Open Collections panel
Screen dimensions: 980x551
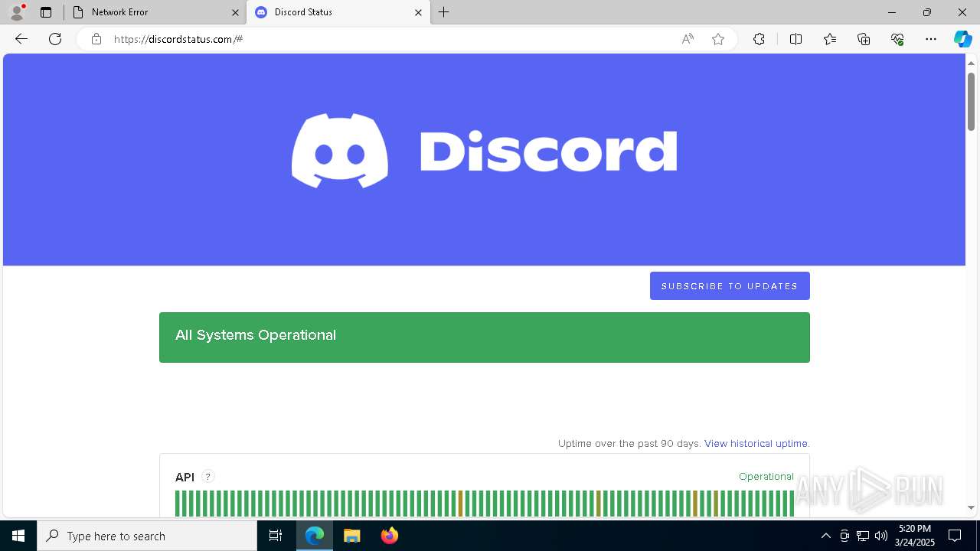click(x=864, y=39)
